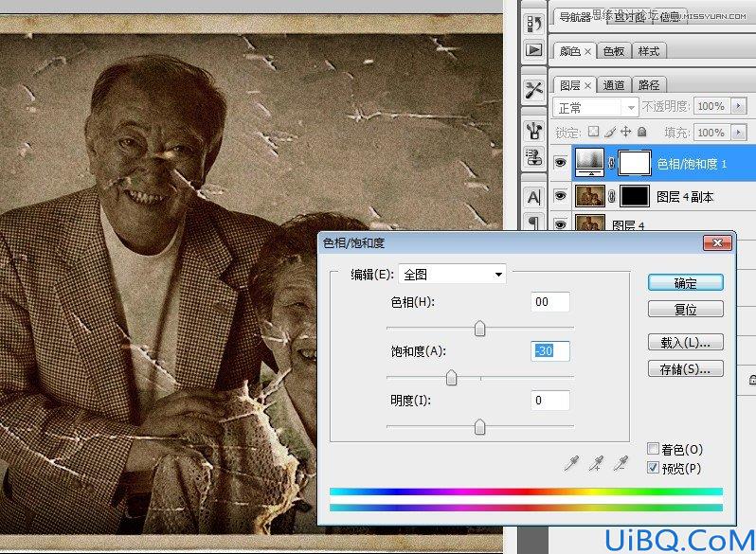This screenshot has height=554, width=756.
Task: Switch to the 样式 tab
Action: [x=649, y=51]
